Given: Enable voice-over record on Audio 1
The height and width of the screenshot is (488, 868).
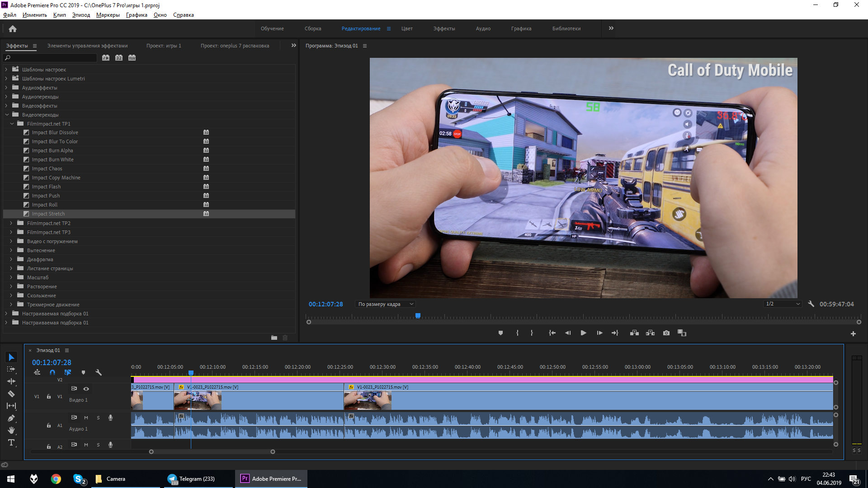Looking at the screenshot, I should tap(110, 418).
